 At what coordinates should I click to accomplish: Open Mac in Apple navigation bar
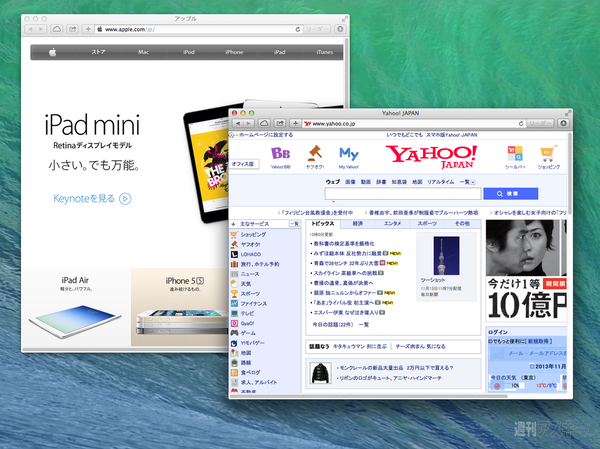point(143,52)
